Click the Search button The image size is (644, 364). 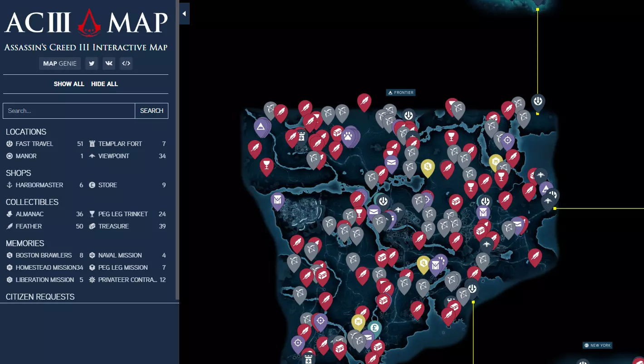point(152,111)
